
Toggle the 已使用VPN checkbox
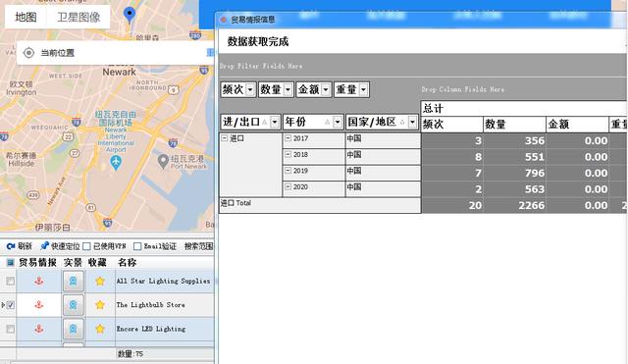tap(86, 246)
